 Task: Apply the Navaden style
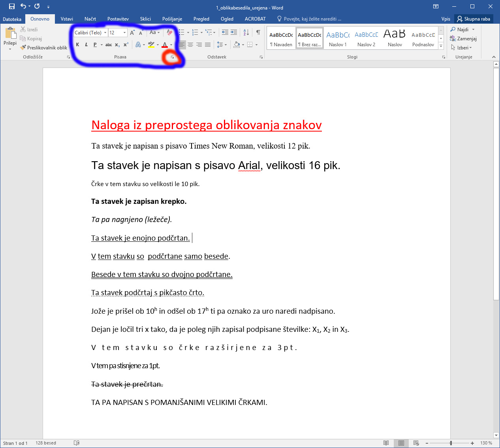click(281, 38)
